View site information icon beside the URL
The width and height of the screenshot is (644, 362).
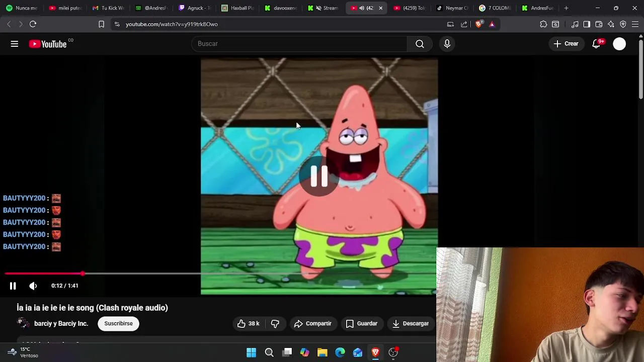pos(117,24)
